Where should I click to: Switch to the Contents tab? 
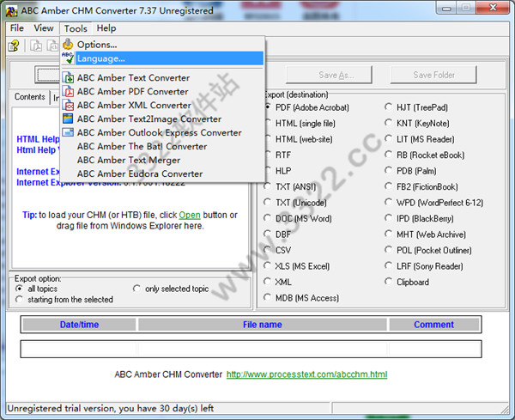click(29, 97)
